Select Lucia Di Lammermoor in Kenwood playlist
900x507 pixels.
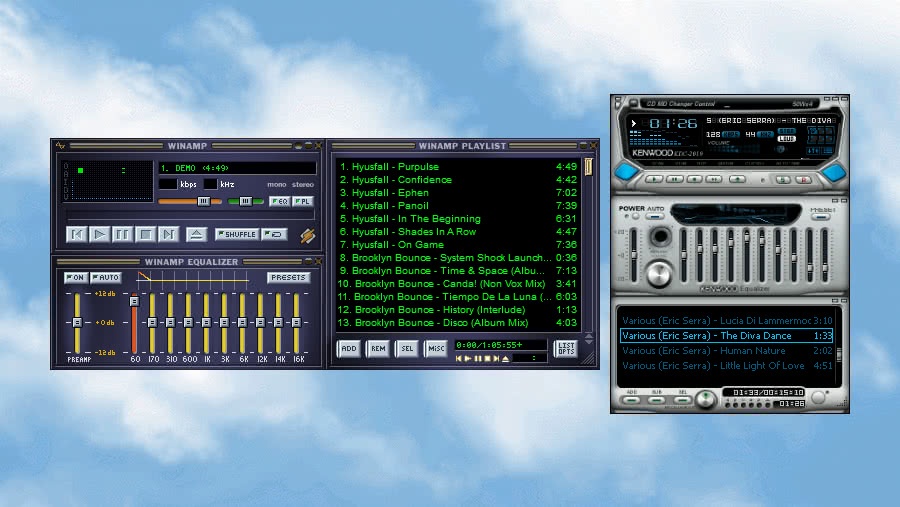pyautogui.click(x=727, y=320)
